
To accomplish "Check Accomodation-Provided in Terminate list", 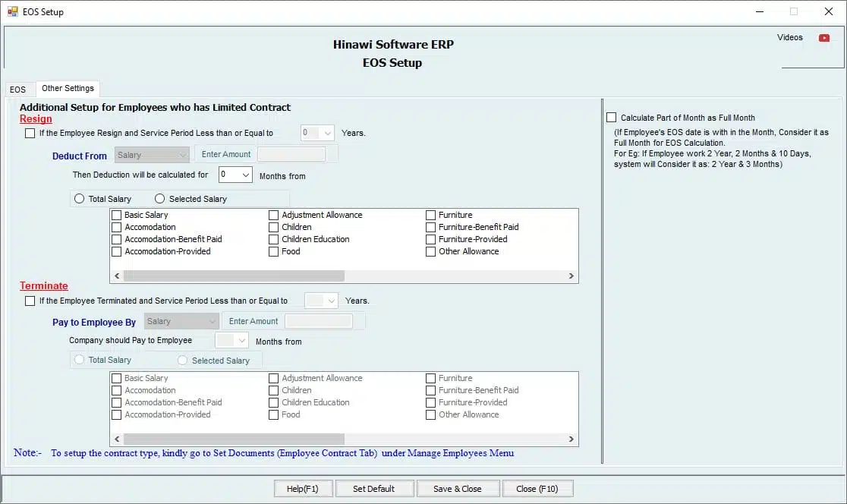I will tap(117, 415).
